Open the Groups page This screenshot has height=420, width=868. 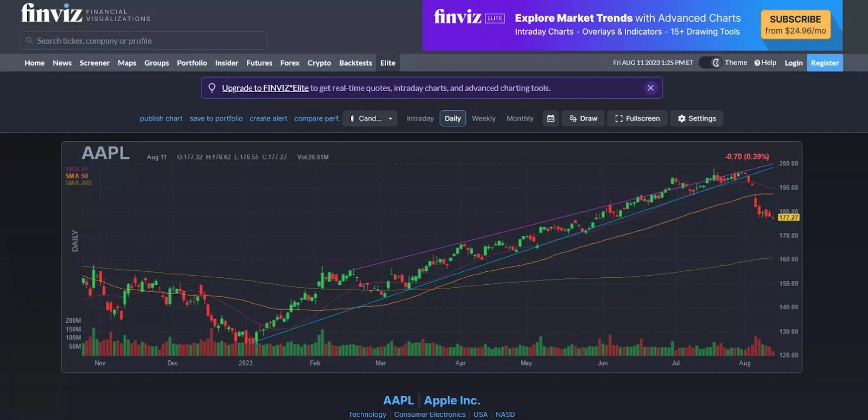click(157, 63)
